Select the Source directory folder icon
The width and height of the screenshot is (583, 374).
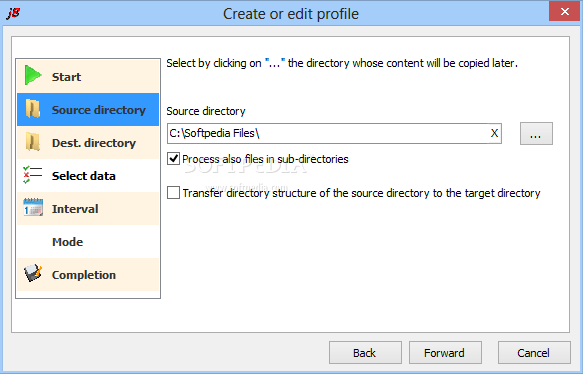click(x=33, y=109)
